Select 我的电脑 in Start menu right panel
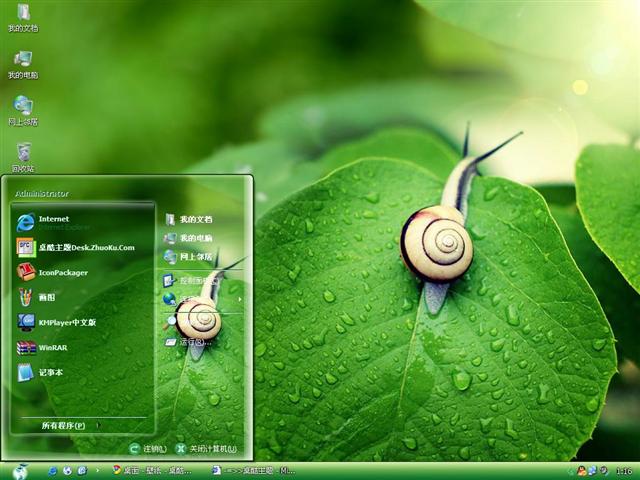This screenshot has height=480, width=640. pos(195,238)
